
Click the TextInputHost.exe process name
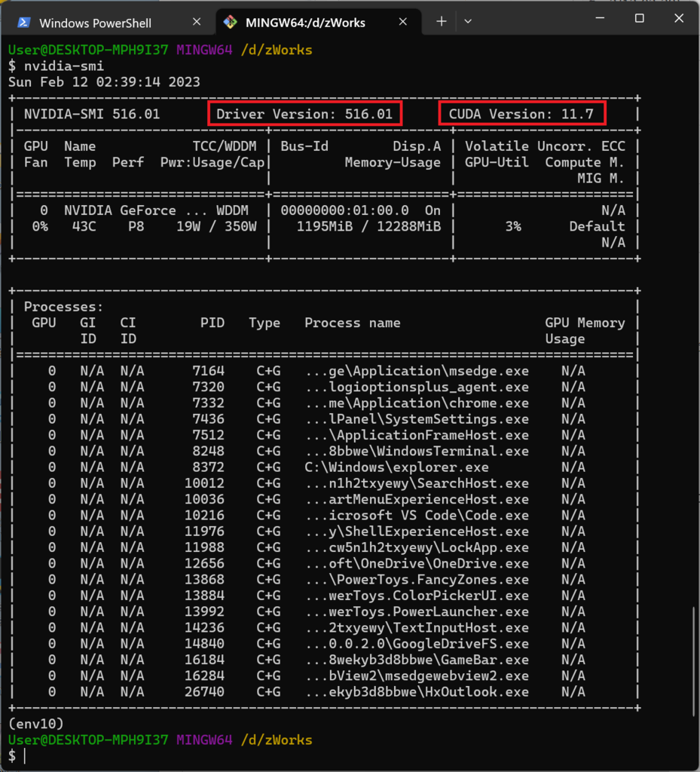417,628
